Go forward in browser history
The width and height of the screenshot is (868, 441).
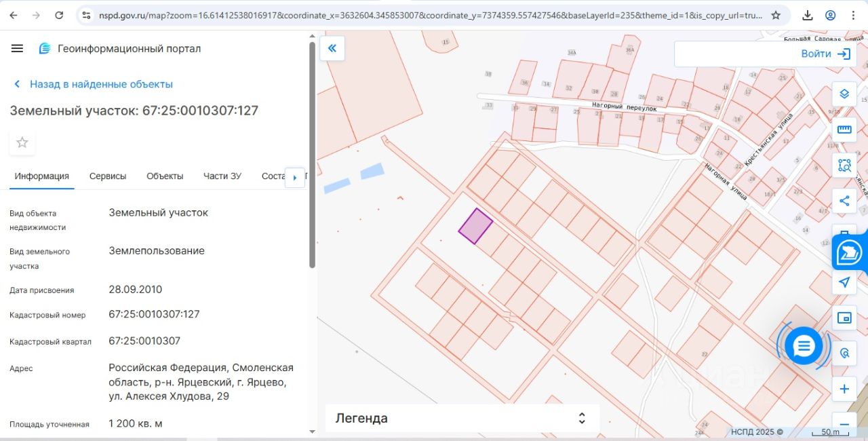tap(37, 15)
